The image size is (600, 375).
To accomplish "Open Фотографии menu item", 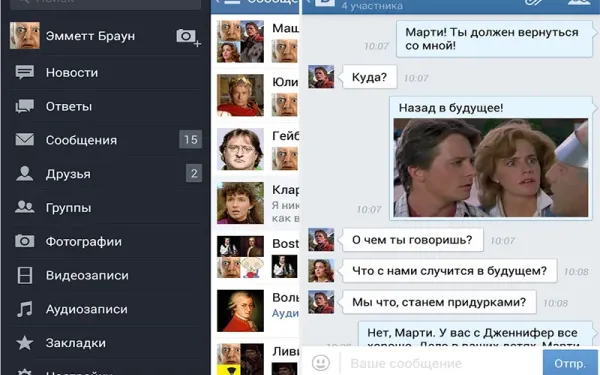I will [x=106, y=241].
